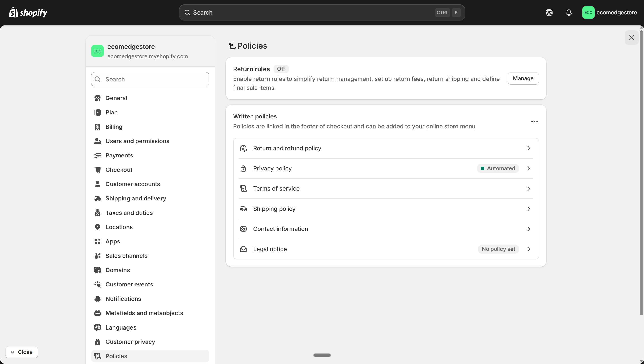Viewport: 644px width, 364px height.
Task: Open the Shopify assistant icon in top bar
Action: pyautogui.click(x=549, y=12)
